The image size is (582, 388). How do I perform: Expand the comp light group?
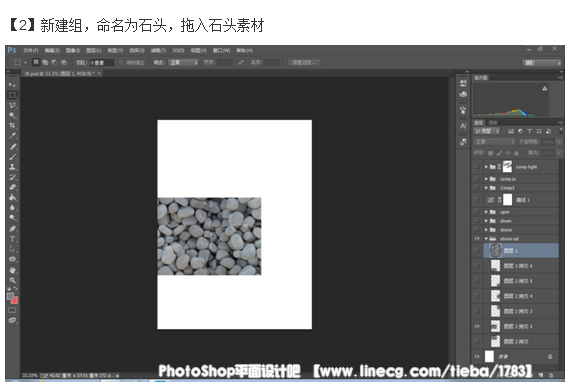(486, 167)
